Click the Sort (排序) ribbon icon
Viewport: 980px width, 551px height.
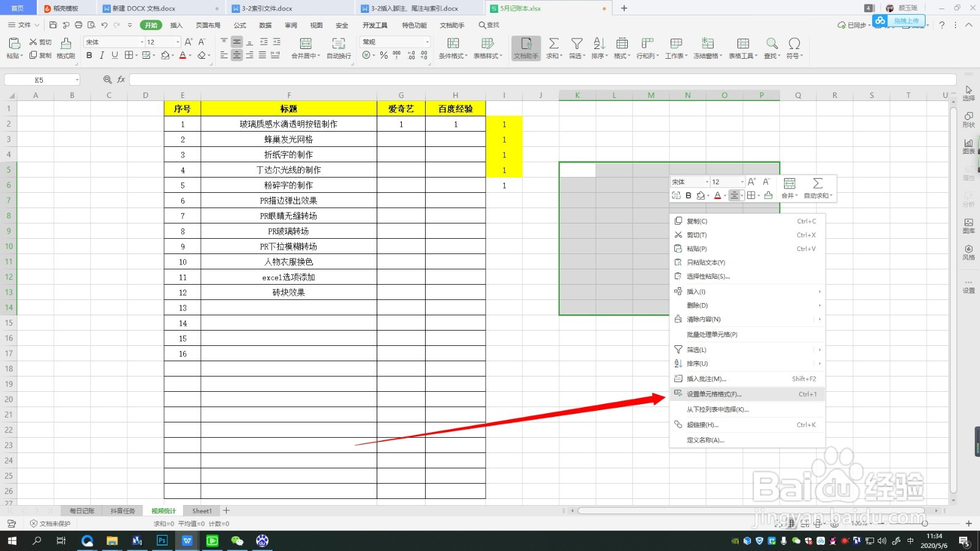[x=599, y=43]
